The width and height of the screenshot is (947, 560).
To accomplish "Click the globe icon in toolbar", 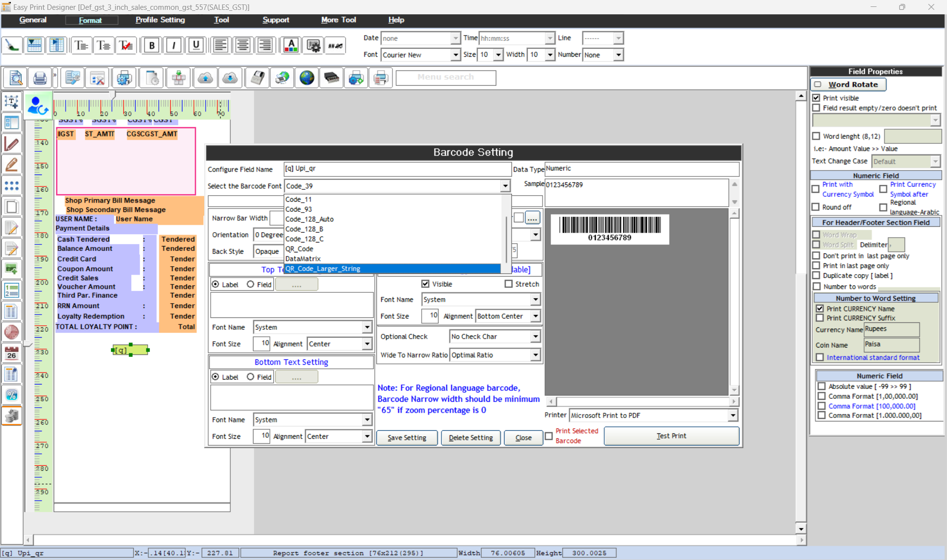I will [307, 78].
